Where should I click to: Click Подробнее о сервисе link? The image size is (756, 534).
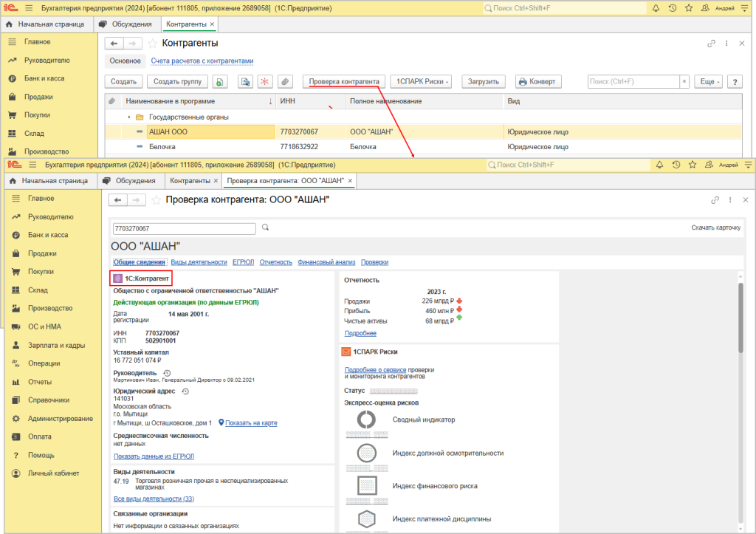[375, 369]
